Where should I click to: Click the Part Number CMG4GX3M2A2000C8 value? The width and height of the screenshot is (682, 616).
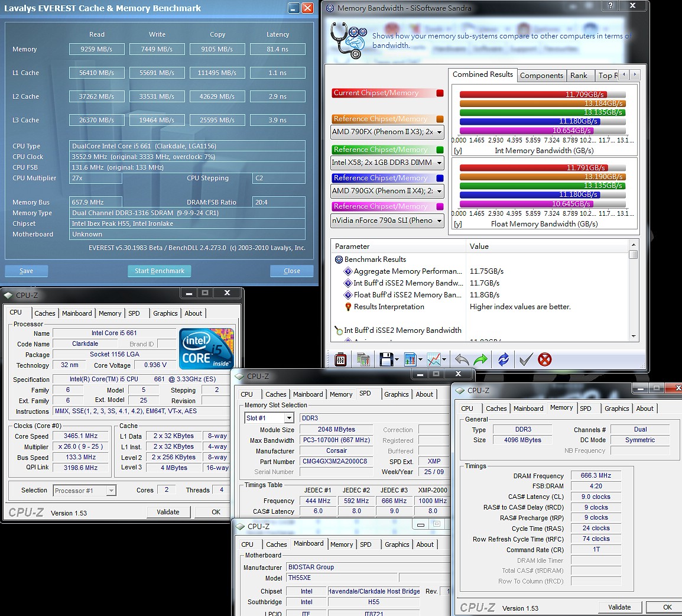(335, 461)
